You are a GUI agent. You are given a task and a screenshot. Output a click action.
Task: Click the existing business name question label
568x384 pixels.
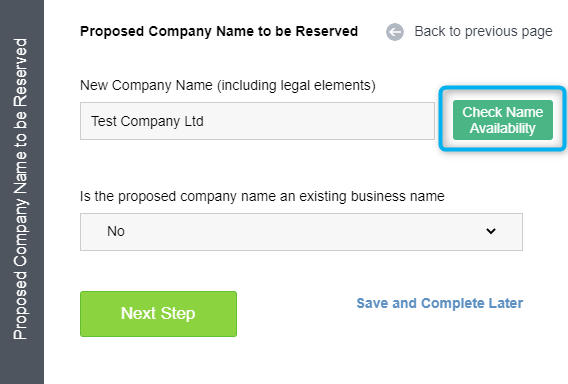tap(262, 196)
